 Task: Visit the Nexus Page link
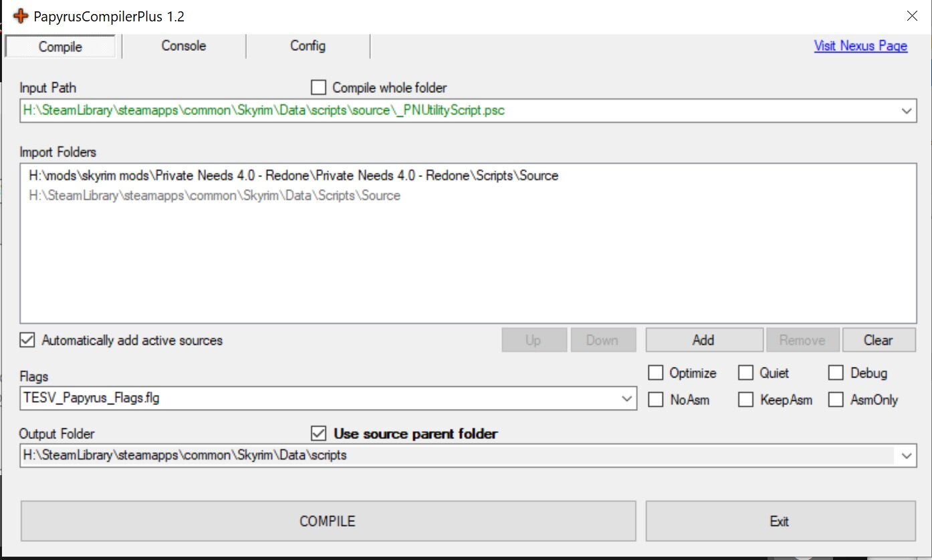860,45
